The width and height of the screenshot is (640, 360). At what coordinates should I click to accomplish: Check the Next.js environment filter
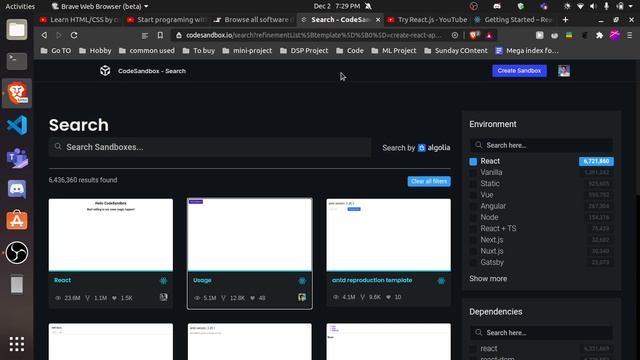(473, 240)
